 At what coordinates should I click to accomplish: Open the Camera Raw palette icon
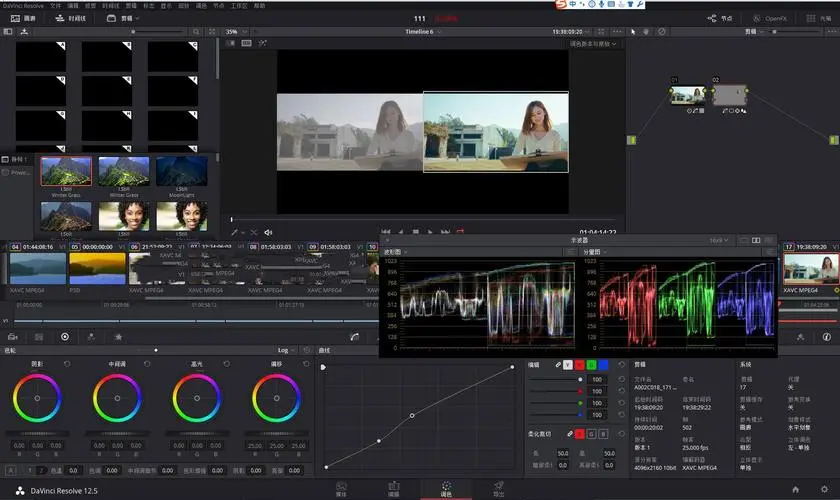point(13,337)
